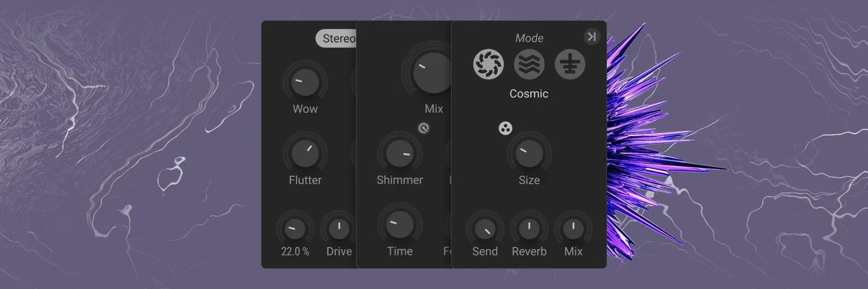Click the Size knob
Viewport: 868px width, 289px height.
click(529, 153)
